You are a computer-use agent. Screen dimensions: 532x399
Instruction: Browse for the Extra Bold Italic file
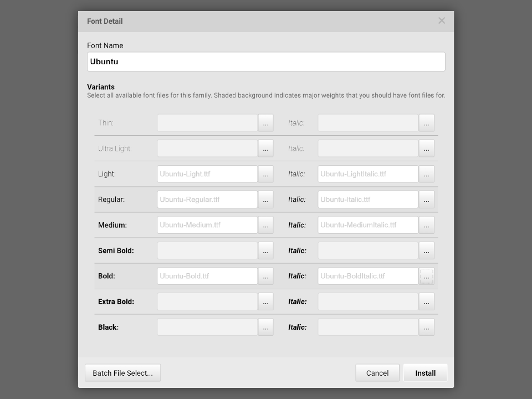(426, 301)
